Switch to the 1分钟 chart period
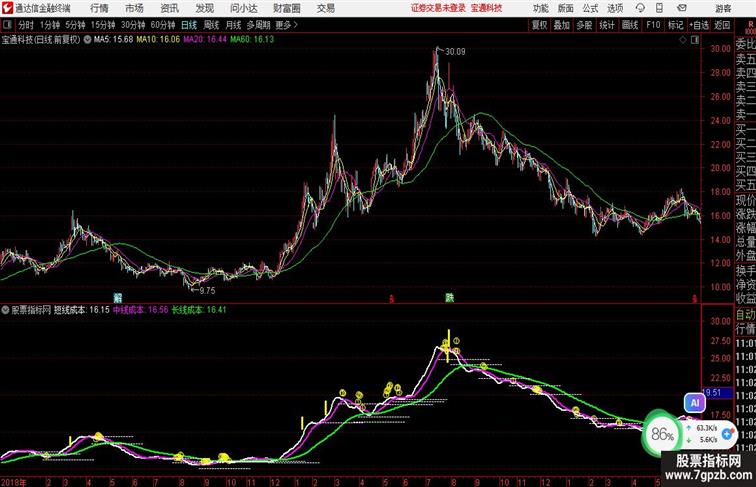756x487 pixels. [x=50, y=25]
